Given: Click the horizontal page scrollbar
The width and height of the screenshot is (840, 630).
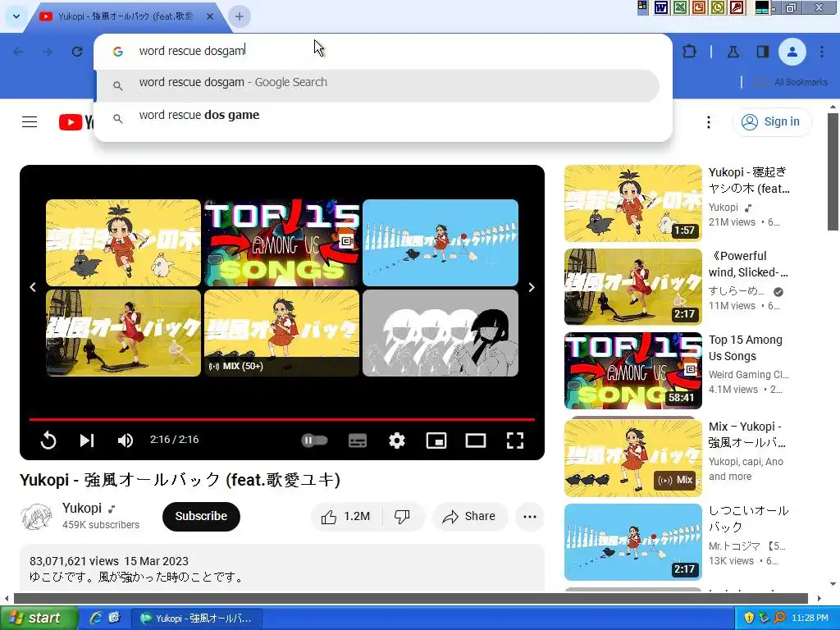Looking at the screenshot, I should point(411,598).
